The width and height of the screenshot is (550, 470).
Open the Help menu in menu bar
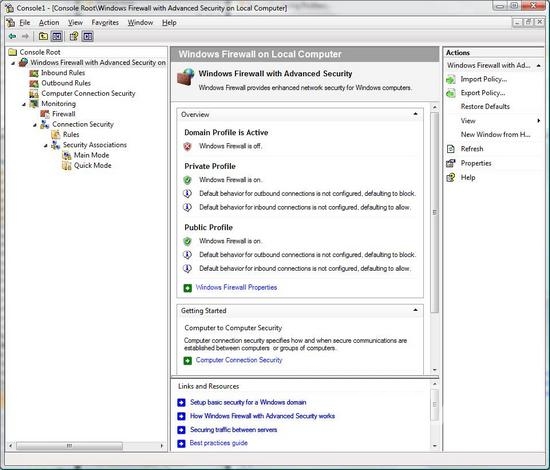click(169, 23)
